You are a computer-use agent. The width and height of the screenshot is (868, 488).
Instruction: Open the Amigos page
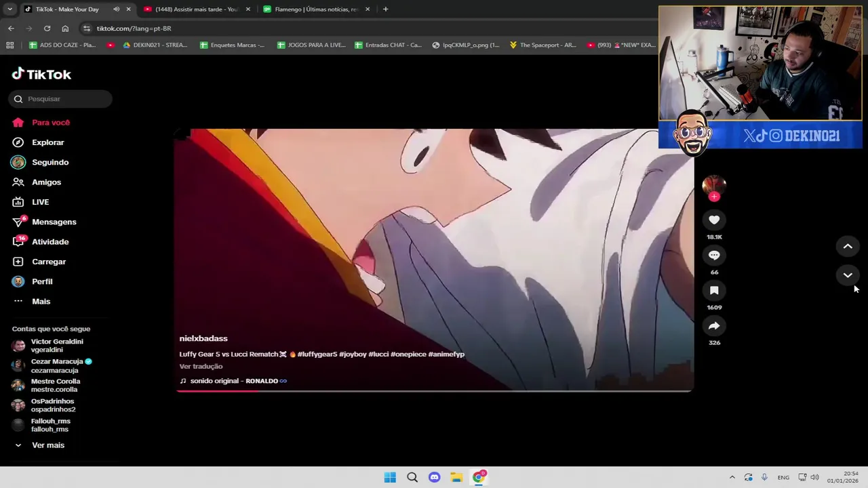37,182
